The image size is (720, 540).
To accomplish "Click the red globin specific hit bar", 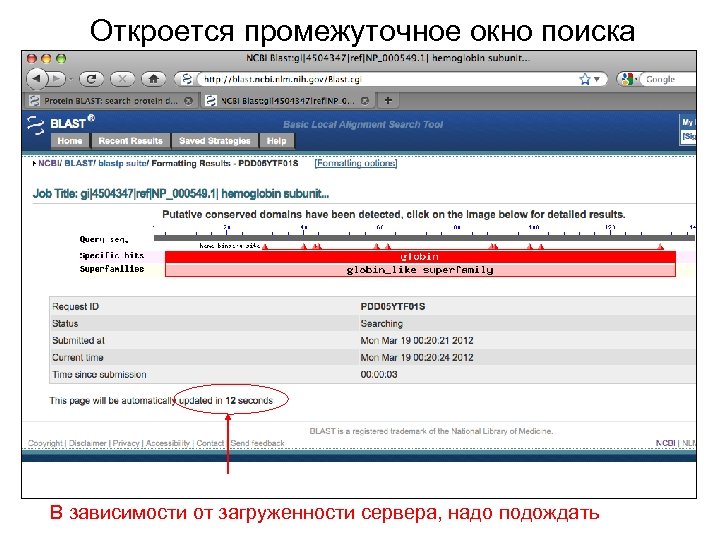I will (x=420, y=256).
